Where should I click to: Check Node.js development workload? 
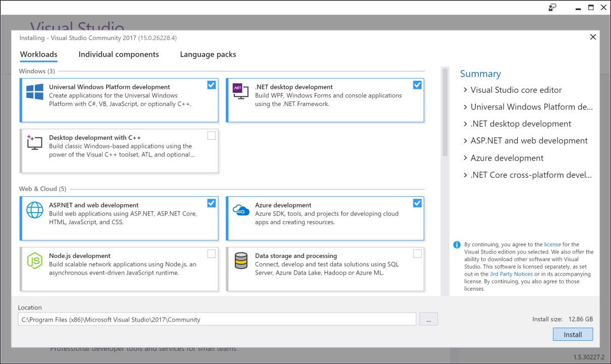tap(212, 253)
